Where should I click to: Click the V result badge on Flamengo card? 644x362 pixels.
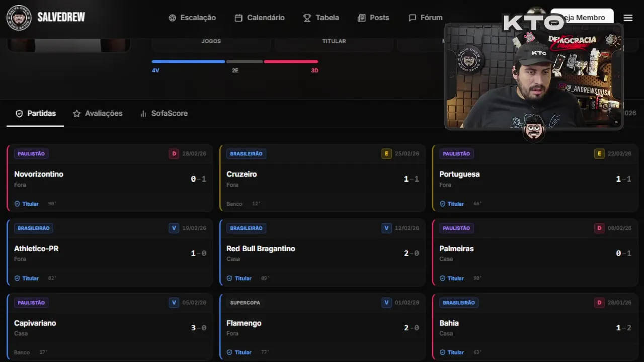pyautogui.click(x=386, y=303)
